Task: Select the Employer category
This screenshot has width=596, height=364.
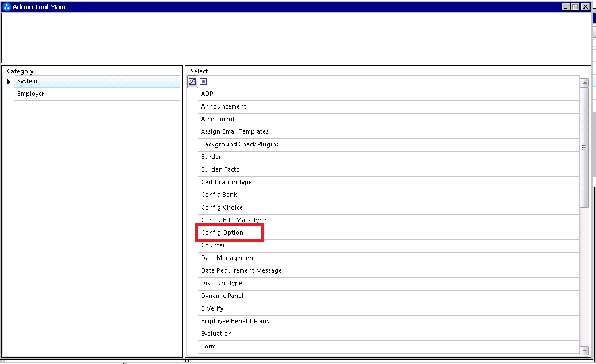Action: tap(97, 94)
